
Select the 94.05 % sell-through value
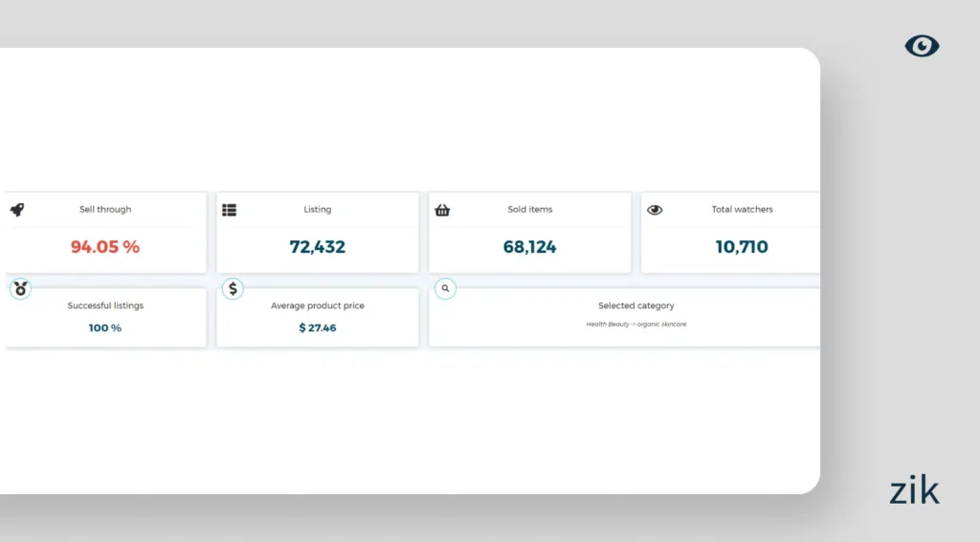click(x=105, y=247)
